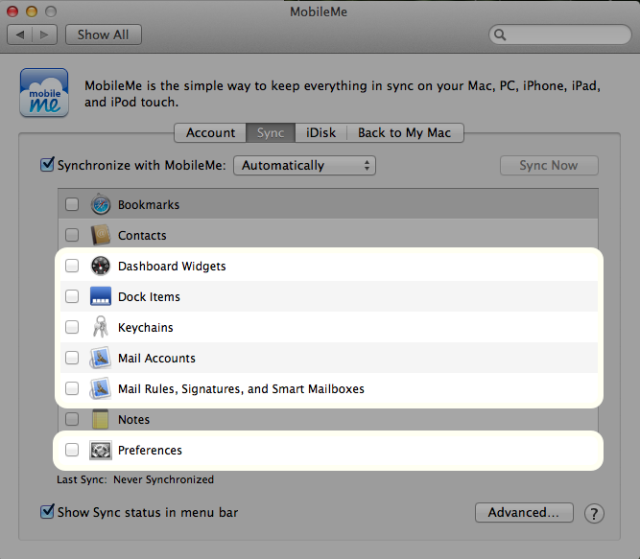Open the Automatically sync frequency dropdown
640x559 pixels.
click(x=304, y=165)
